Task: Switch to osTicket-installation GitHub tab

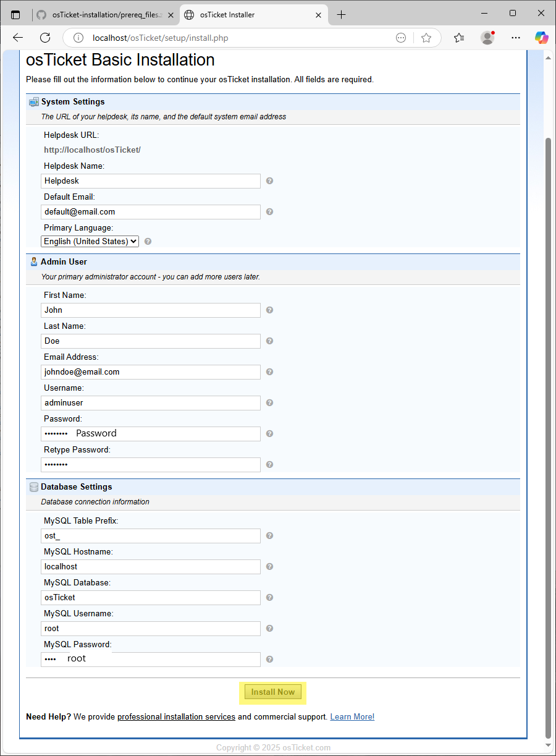Action: [105, 15]
